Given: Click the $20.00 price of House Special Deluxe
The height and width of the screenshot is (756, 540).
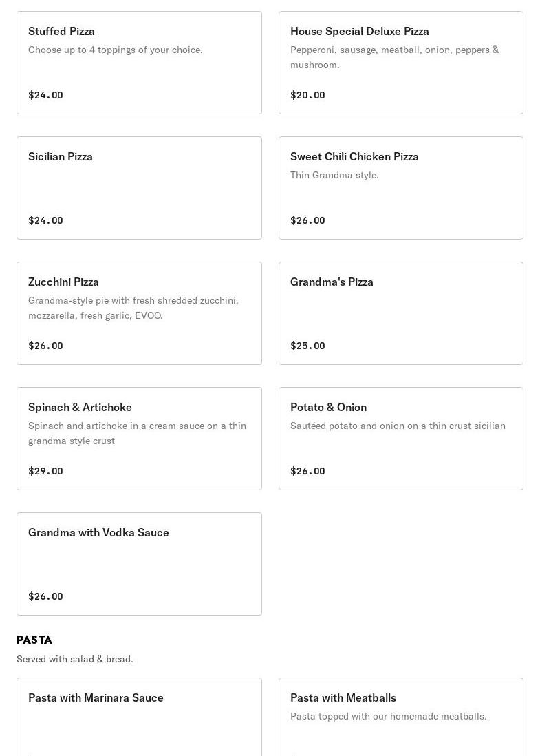Looking at the screenshot, I should (307, 95).
